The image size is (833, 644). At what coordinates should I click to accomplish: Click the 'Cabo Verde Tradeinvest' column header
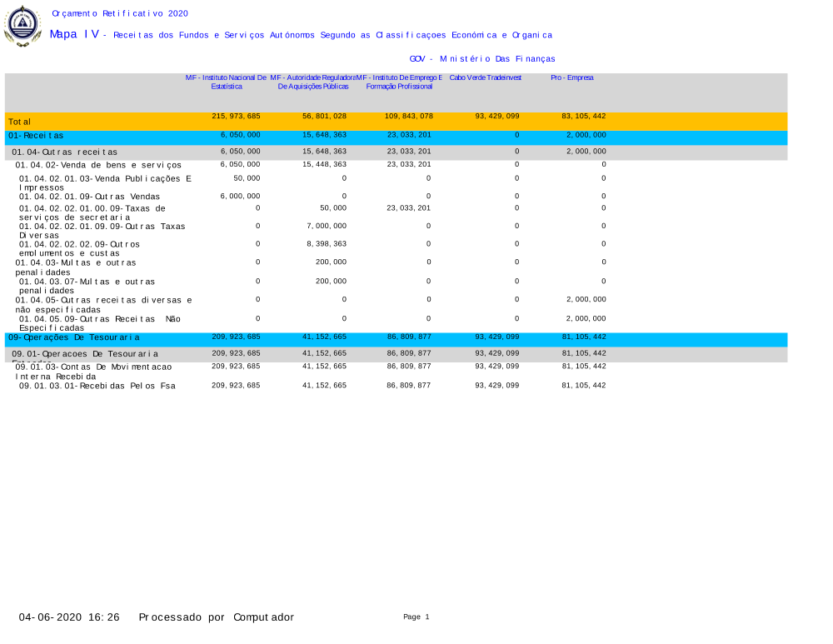tap(486, 77)
